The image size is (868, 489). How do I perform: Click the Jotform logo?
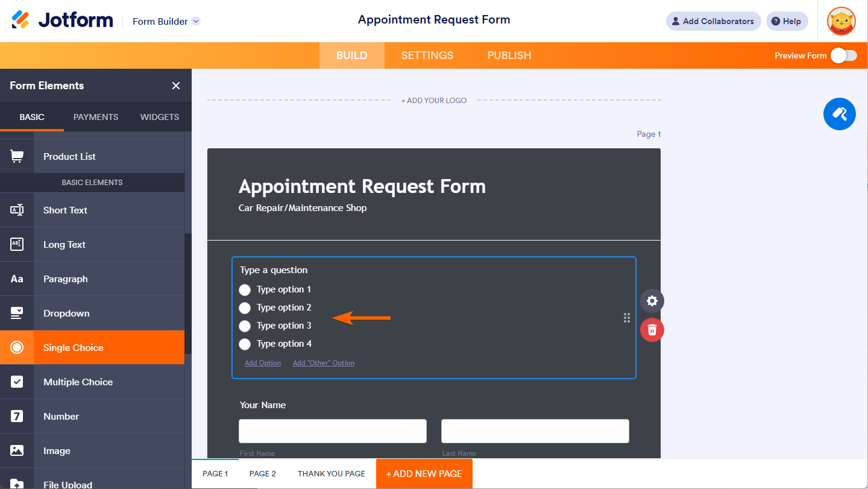click(62, 21)
